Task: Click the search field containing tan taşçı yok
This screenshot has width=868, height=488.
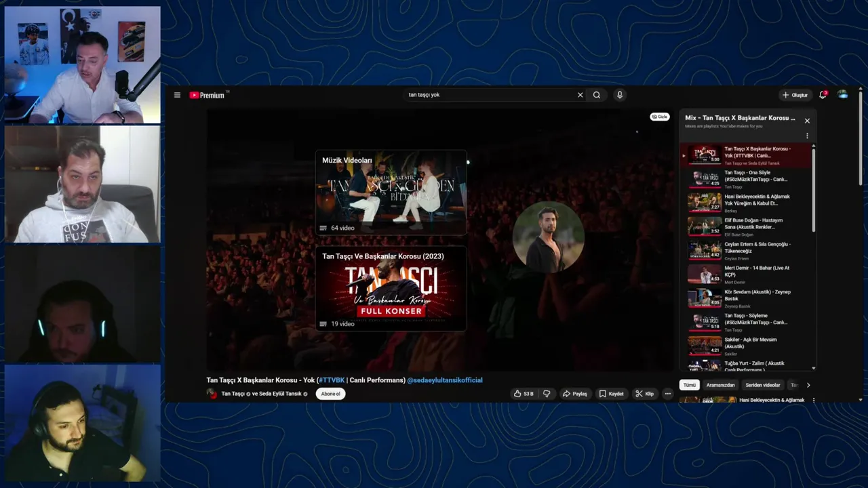Action: (x=488, y=95)
